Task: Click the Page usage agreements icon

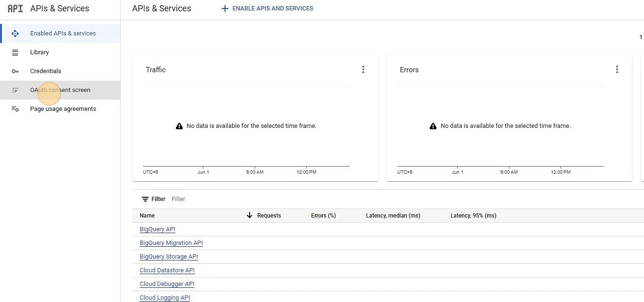Action: tap(15, 109)
